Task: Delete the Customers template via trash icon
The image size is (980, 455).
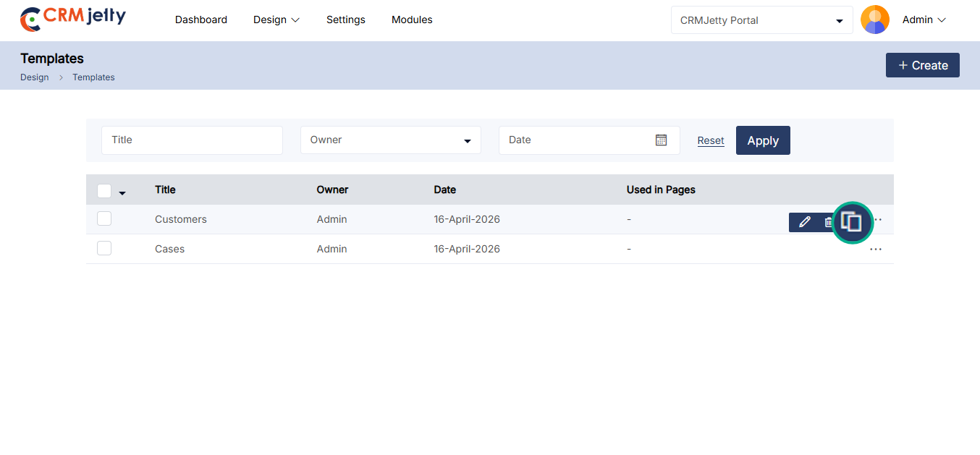Action: 828,222
